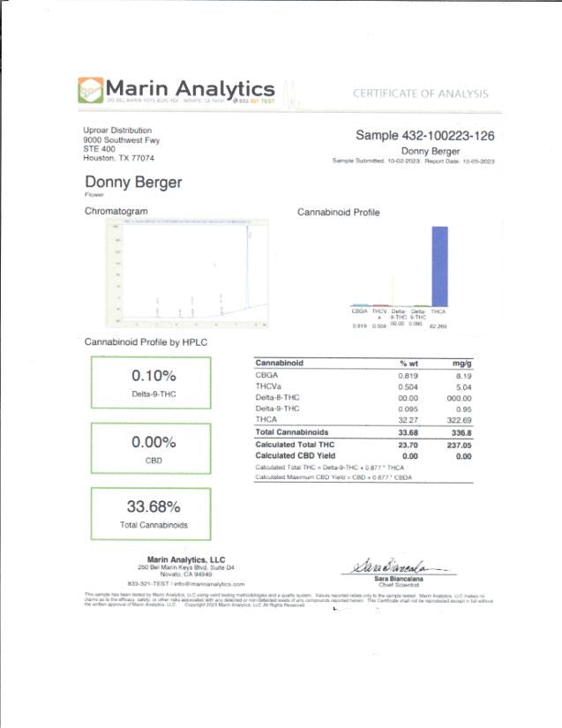This screenshot has height=728, width=562.
Task: Select the large "Donny Berger" heading above Flower
Action: tap(133, 182)
